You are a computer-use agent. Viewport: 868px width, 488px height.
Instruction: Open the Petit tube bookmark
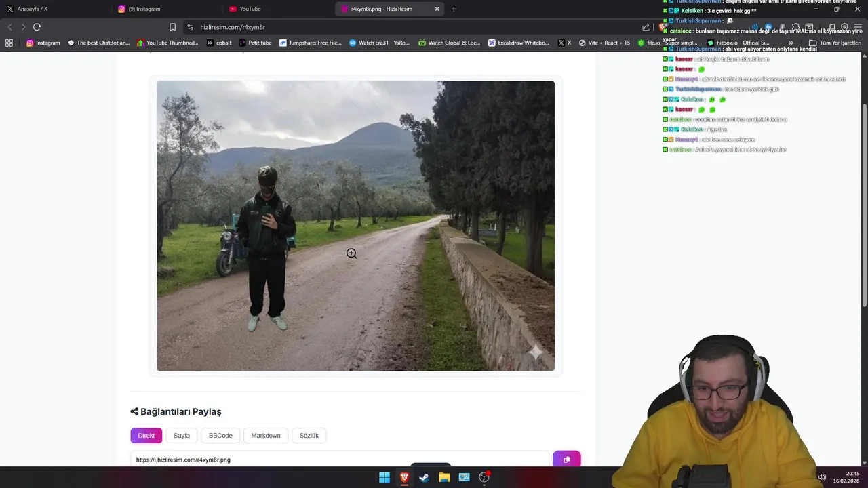click(255, 43)
